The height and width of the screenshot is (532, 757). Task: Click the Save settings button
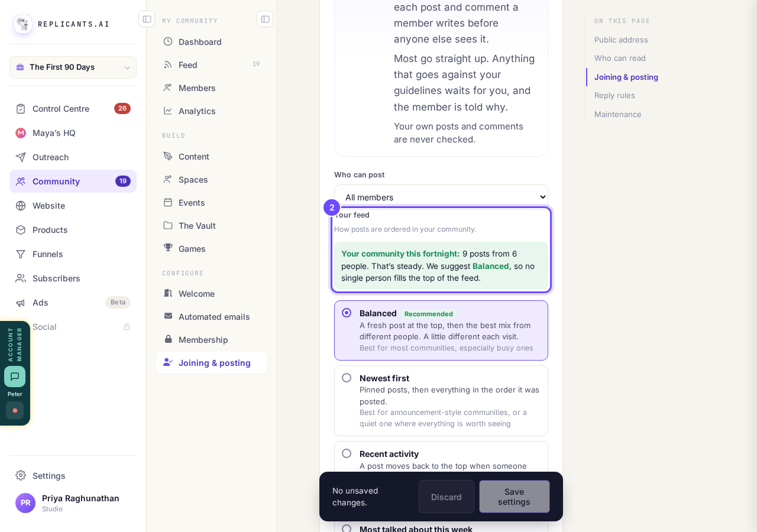pos(515,497)
